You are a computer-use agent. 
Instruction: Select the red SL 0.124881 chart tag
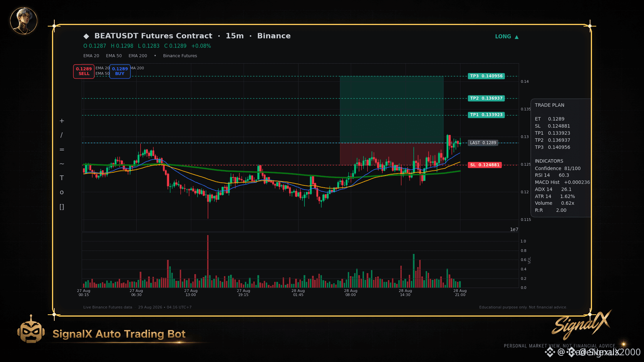point(485,165)
